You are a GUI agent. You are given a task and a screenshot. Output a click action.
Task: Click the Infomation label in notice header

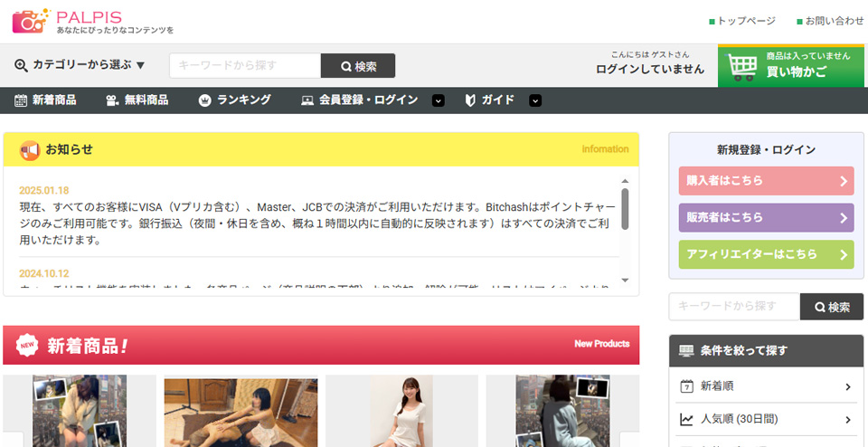[605, 149]
